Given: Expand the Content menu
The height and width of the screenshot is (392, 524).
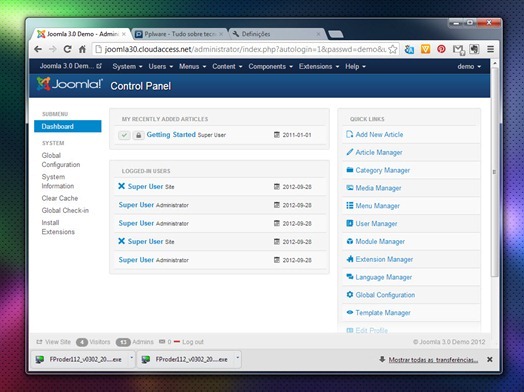Looking at the screenshot, I should point(227,67).
